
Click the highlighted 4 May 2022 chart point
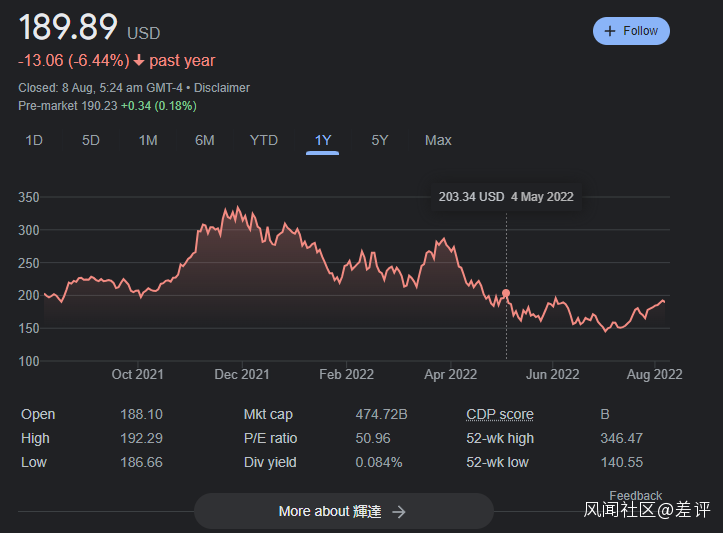506,294
